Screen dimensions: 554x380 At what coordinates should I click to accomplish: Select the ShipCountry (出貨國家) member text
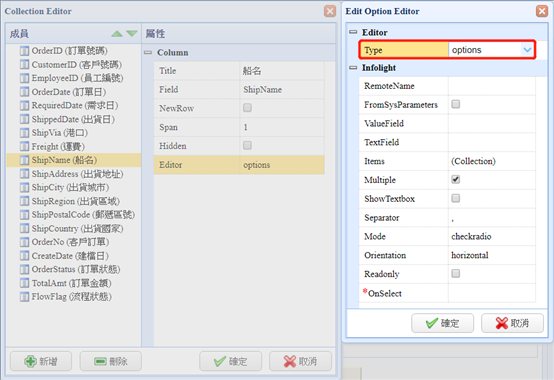[77, 229]
